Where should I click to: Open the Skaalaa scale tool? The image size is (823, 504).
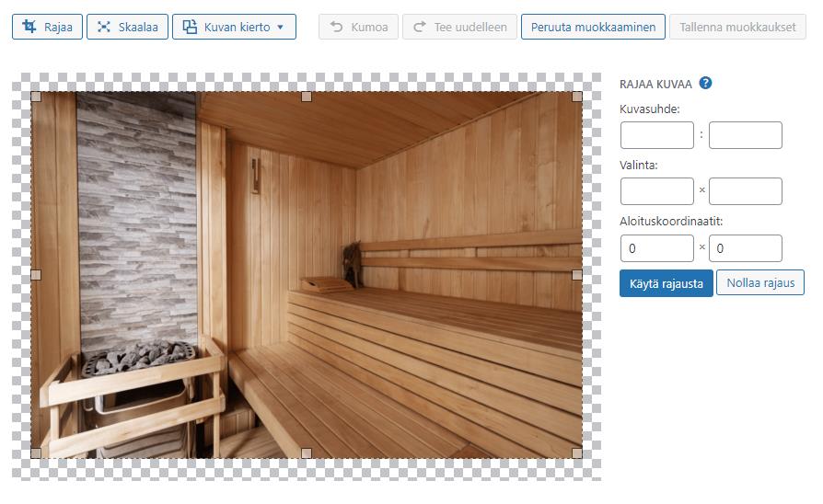[127, 28]
